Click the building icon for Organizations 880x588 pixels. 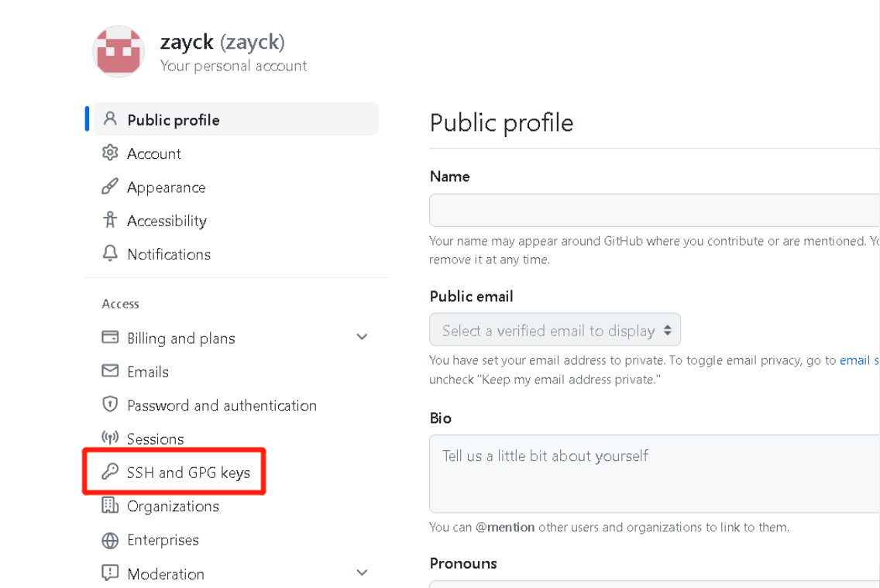click(110, 506)
